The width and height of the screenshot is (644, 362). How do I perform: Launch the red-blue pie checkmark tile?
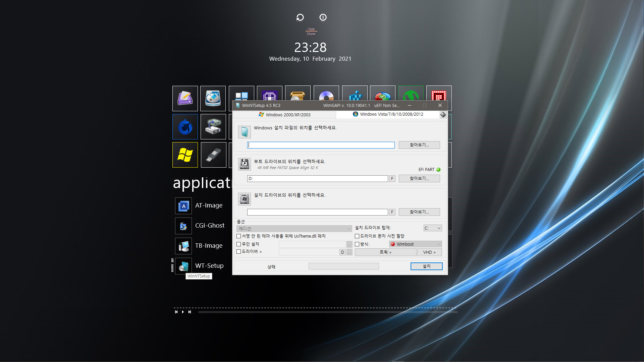pos(383,93)
